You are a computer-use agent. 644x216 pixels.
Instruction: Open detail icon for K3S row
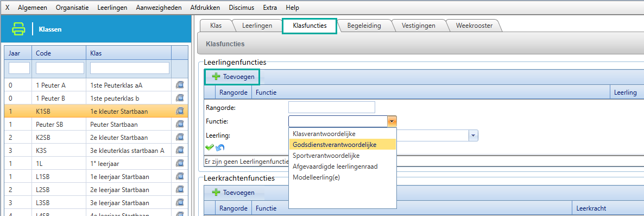[x=180, y=151]
